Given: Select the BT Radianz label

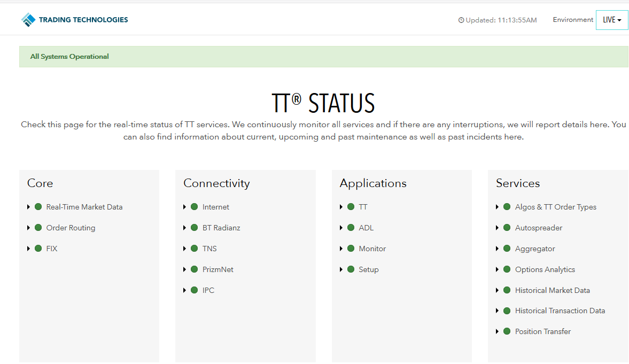Looking at the screenshot, I should 221,228.
